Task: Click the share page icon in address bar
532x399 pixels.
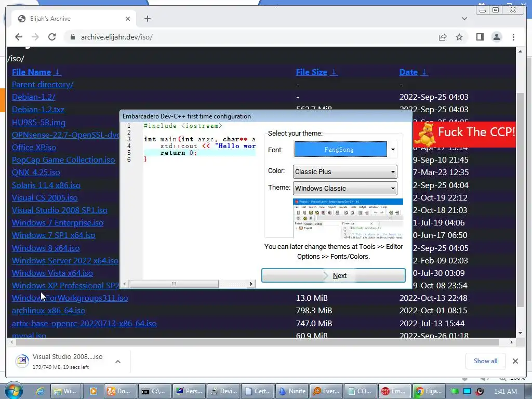Action: [x=443, y=37]
